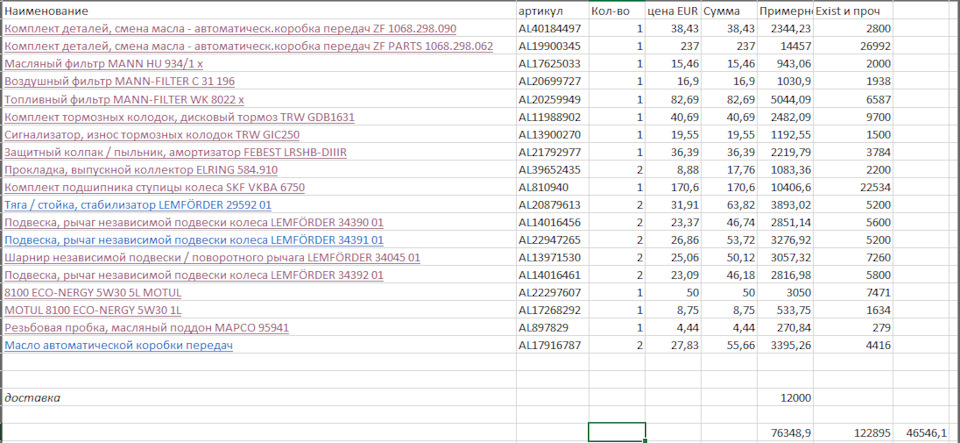Select Exist price cell 279
The height and width of the screenshot is (443, 960).
pyautogui.click(x=853, y=328)
